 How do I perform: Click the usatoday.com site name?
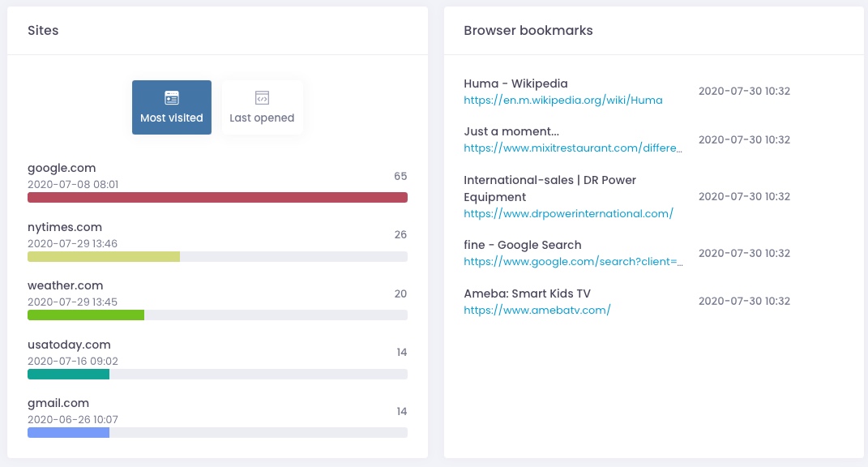click(x=69, y=345)
